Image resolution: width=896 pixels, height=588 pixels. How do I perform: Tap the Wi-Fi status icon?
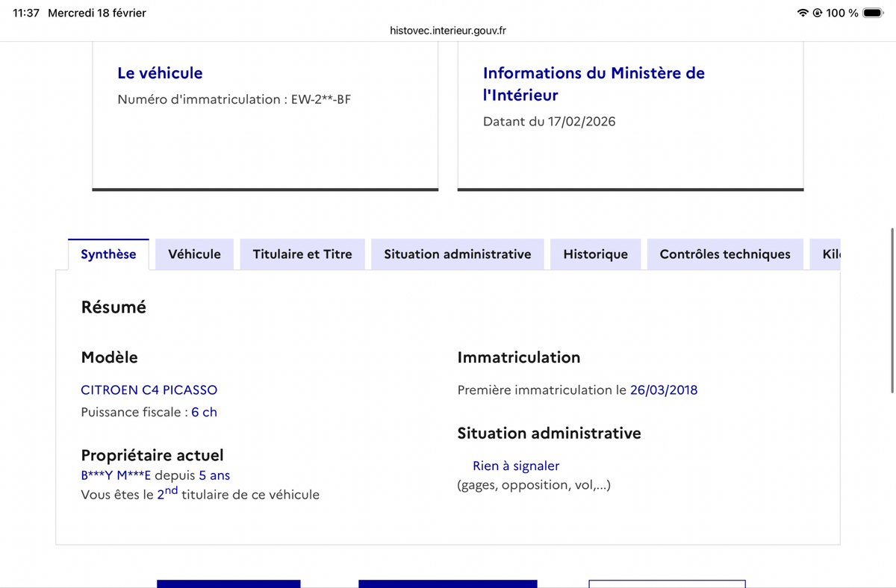[803, 13]
